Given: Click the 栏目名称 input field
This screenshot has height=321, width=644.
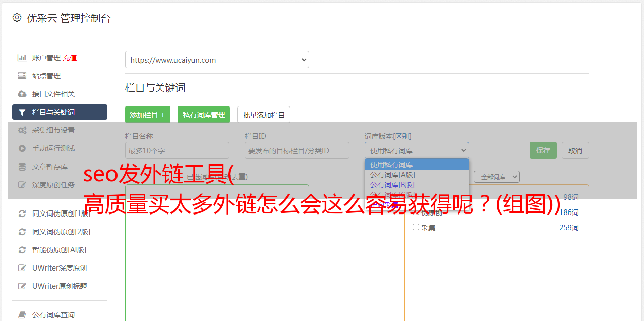Looking at the screenshot, I should click(x=177, y=150).
